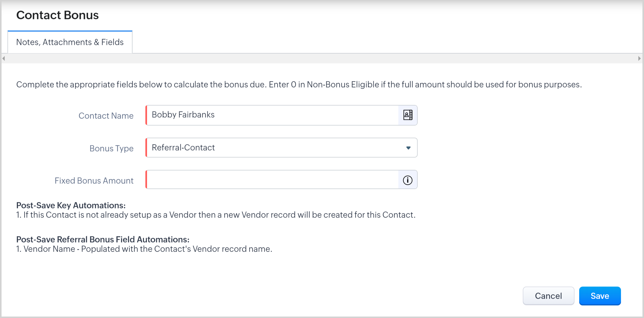Click the Bonus Type label
Viewport: 644px width, 318px height.
[x=112, y=148]
